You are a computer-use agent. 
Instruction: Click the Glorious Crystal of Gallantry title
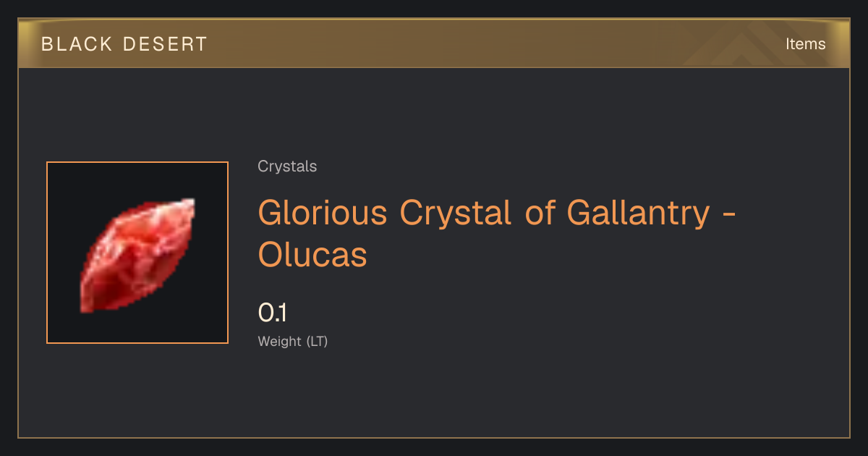tap(497, 233)
